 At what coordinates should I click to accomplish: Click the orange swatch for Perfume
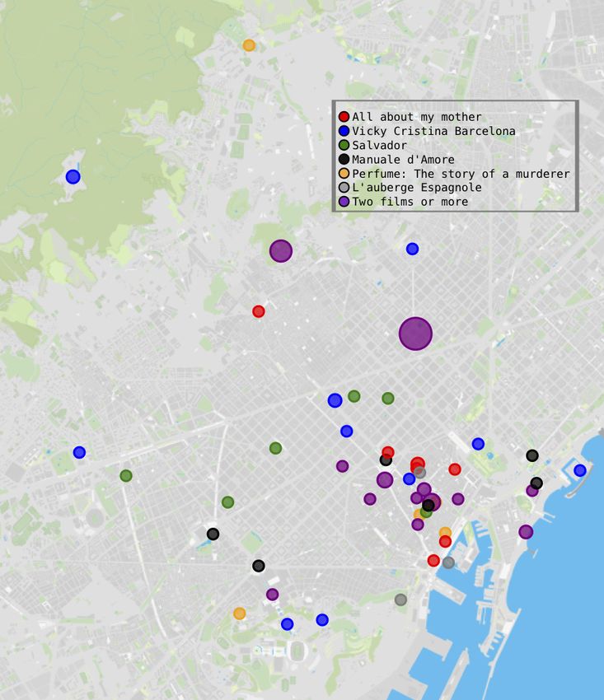pyautogui.click(x=344, y=174)
